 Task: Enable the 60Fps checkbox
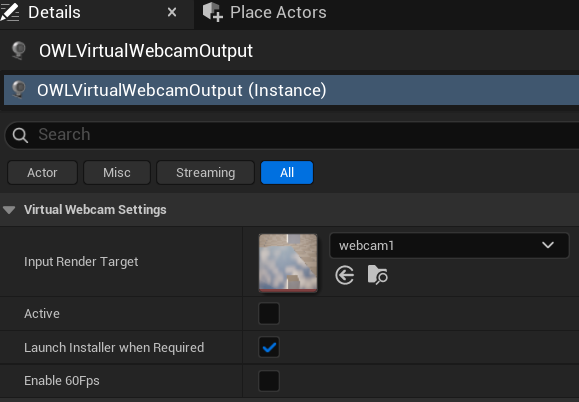tap(269, 381)
